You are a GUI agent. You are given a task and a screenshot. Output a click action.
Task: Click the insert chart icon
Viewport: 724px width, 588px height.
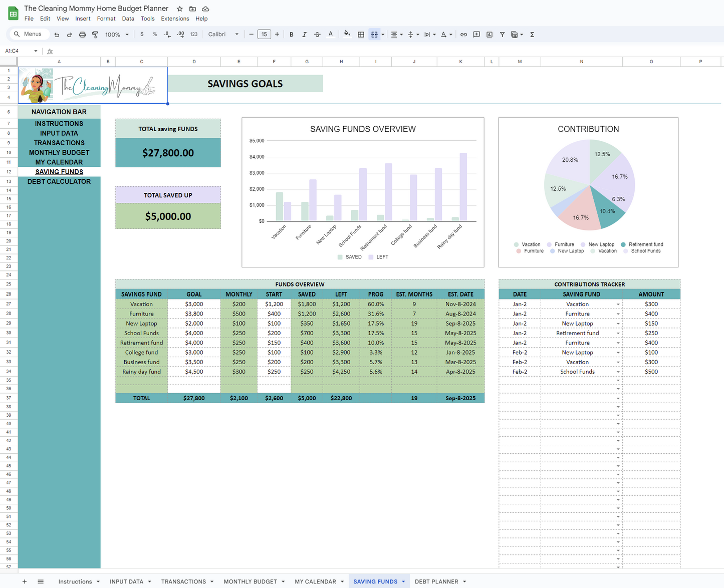(x=490, y=35)
